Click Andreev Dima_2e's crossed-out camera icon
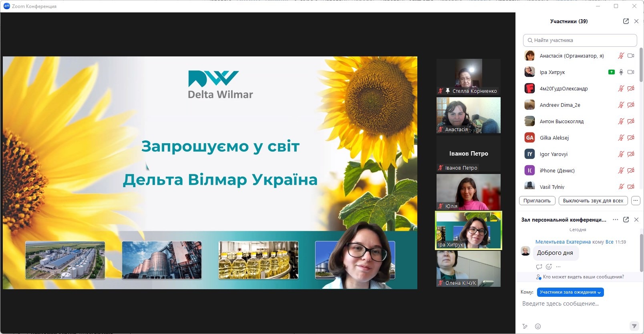 click(x=631, y=105)
